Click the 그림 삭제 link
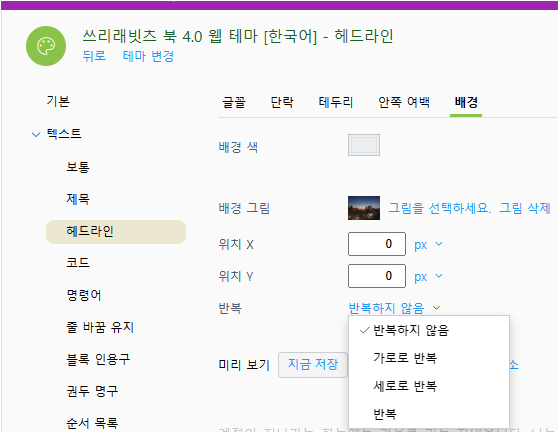 525,208
